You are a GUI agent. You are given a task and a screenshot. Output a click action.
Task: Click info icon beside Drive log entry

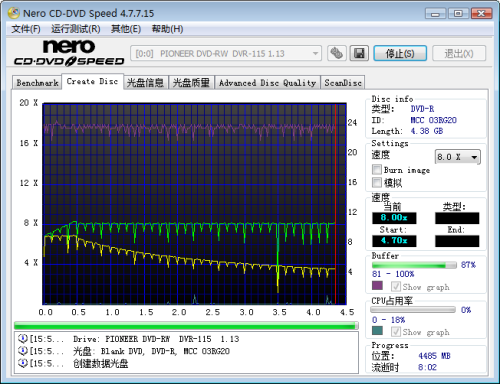(22, 339)
